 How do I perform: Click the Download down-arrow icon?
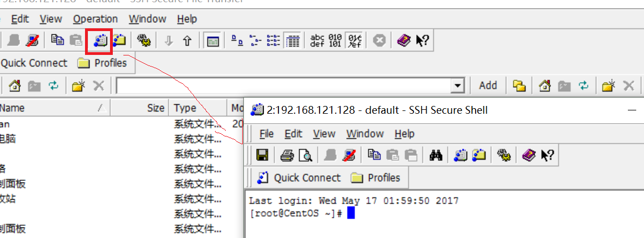click(168, 40)
